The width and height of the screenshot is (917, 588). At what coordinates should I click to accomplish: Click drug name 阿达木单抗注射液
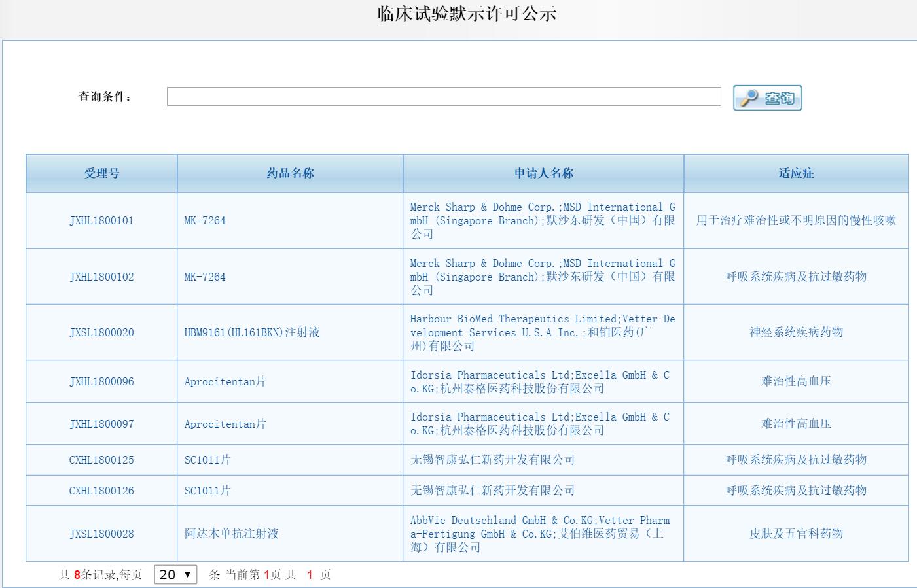coord(232,534)
